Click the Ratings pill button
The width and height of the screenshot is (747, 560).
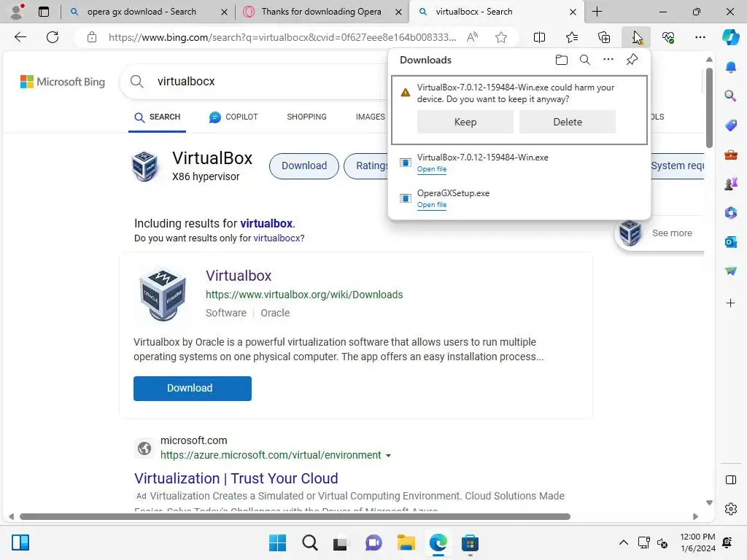coord(367,166)
